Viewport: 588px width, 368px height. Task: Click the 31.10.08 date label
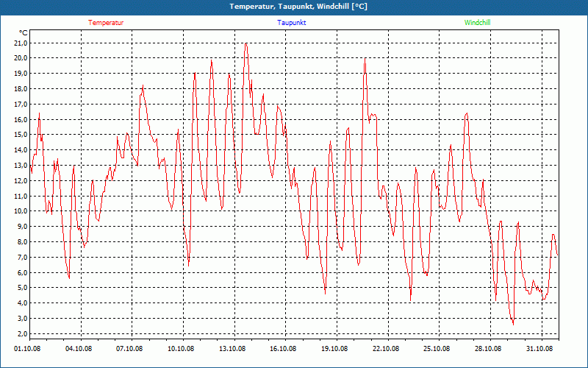click(539, 348)
